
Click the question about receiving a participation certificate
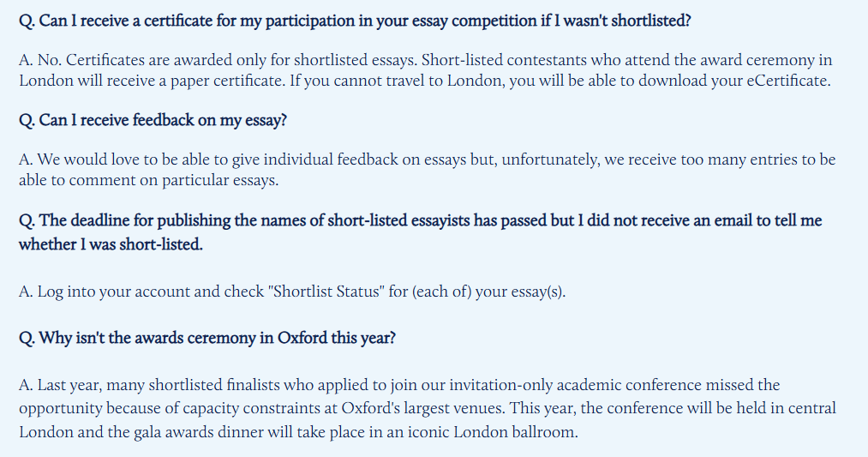pos(355,21)
